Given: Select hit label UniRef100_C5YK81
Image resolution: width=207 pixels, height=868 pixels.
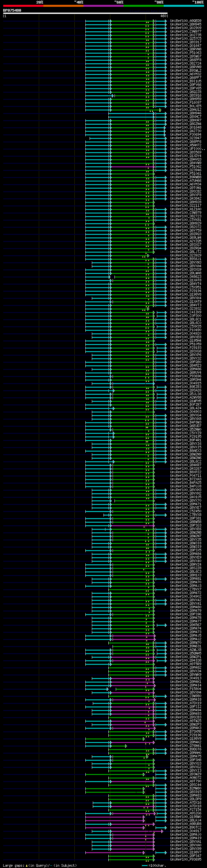Looking at the screenshot, I should pos(186,220).
